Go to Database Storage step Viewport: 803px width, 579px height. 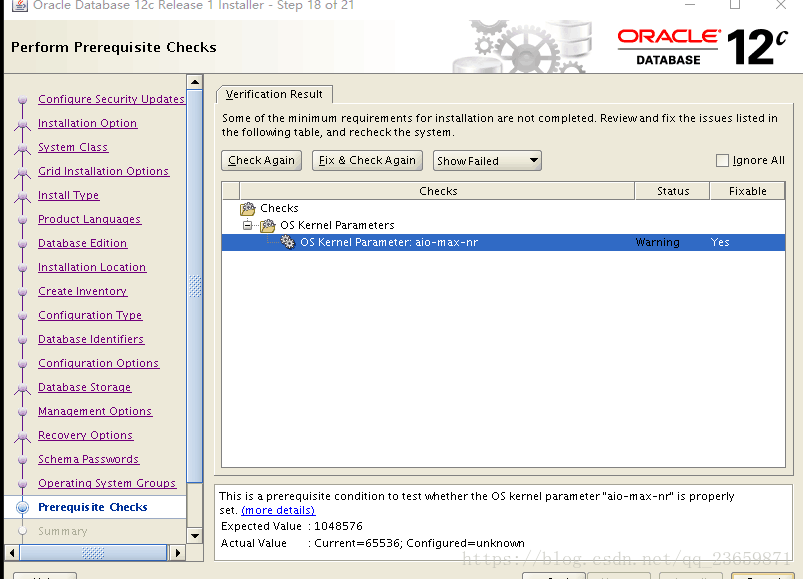point(84,388)
